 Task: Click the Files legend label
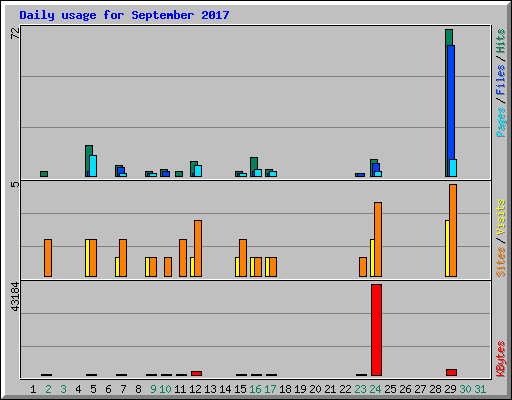500,80
